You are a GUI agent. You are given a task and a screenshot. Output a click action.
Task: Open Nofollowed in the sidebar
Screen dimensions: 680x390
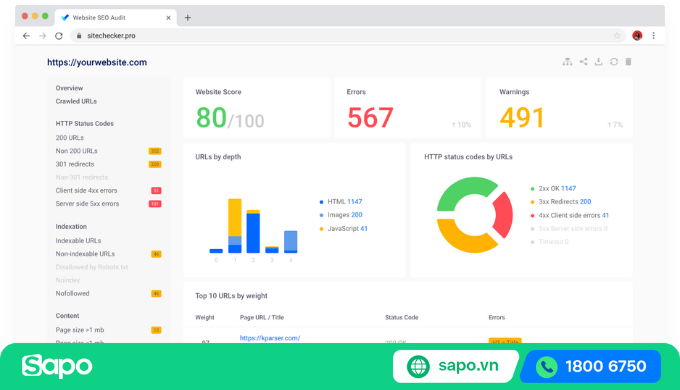[x=72, y=293]
